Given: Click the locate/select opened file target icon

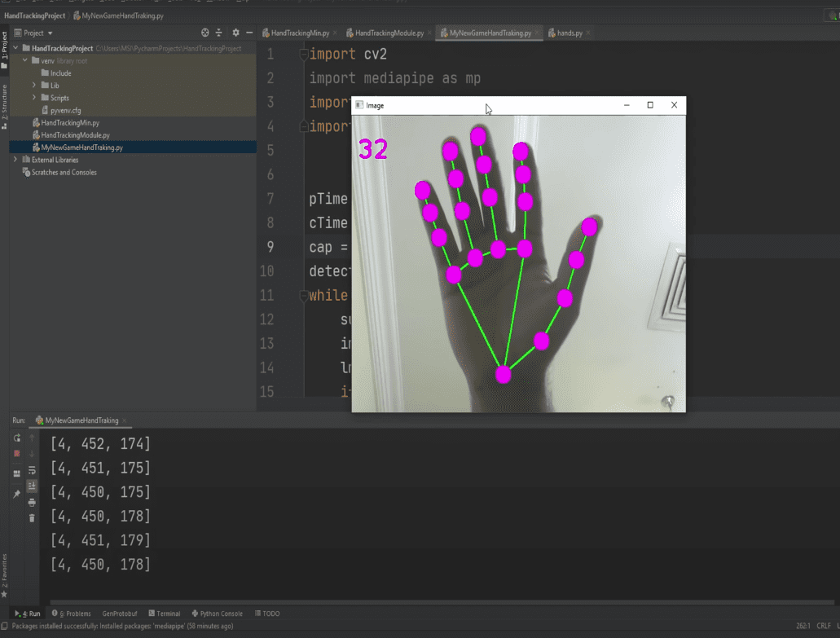Looking at the screenshot, I should [x=205, y=33].
